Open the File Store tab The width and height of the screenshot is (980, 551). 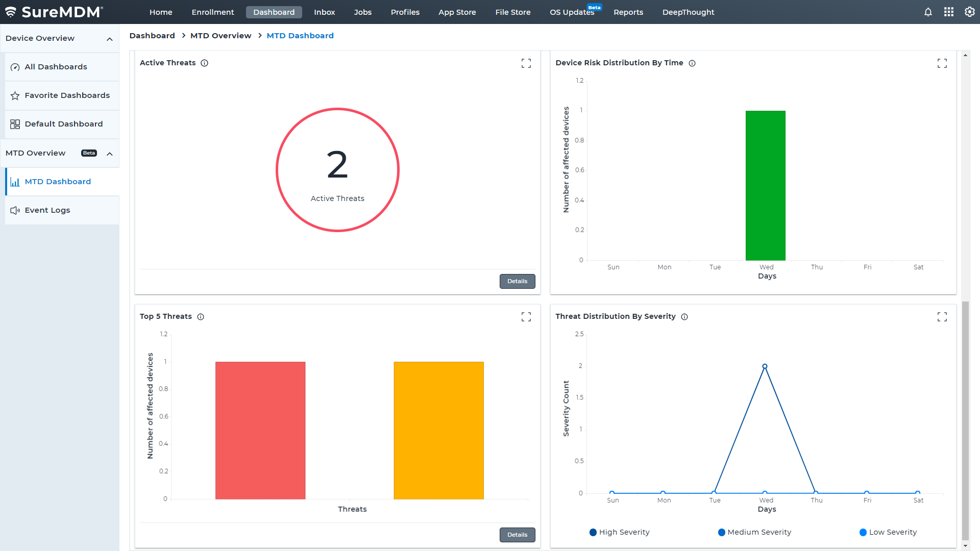click(513, 12)
